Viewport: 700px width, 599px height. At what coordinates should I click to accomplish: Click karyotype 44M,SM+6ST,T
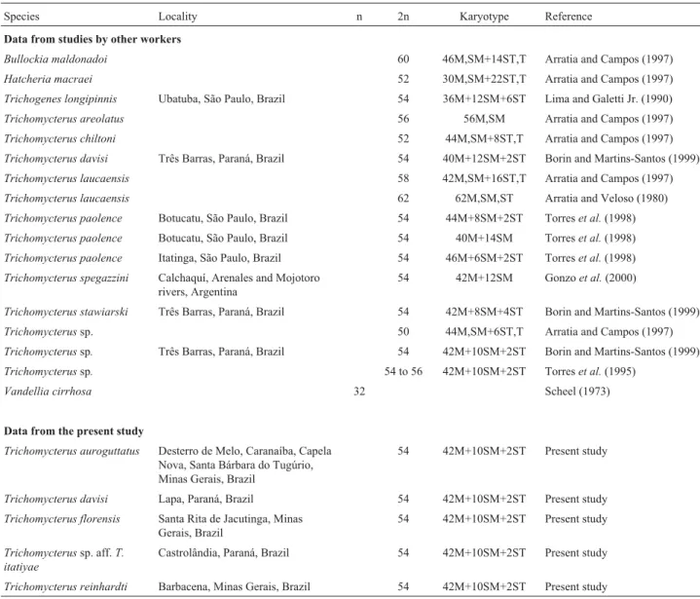[x=484, y=332]
